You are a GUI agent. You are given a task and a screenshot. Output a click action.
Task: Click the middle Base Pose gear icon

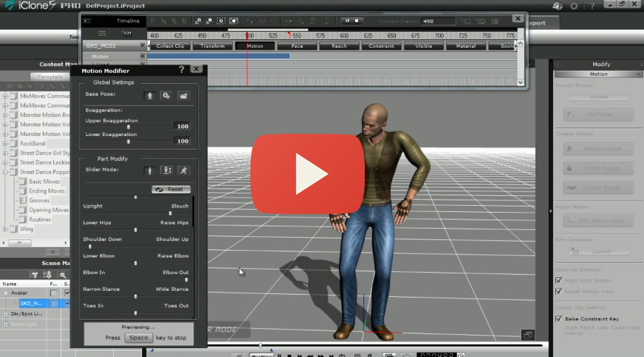coord(166,96)
